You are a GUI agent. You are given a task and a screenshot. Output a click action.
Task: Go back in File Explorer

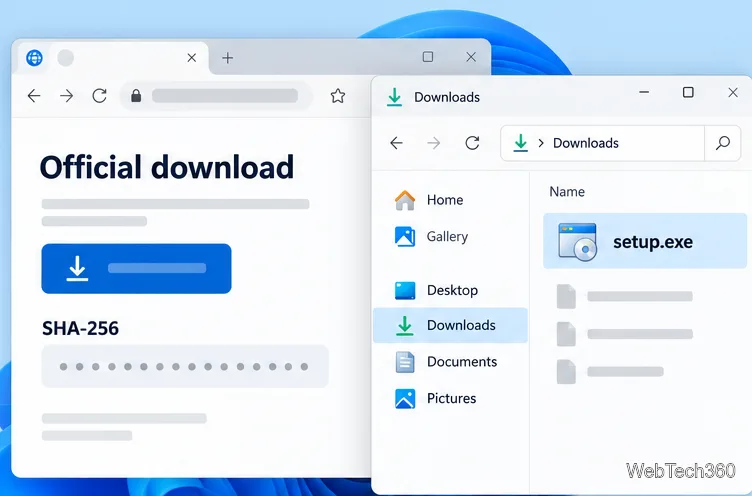pos(397,143)
